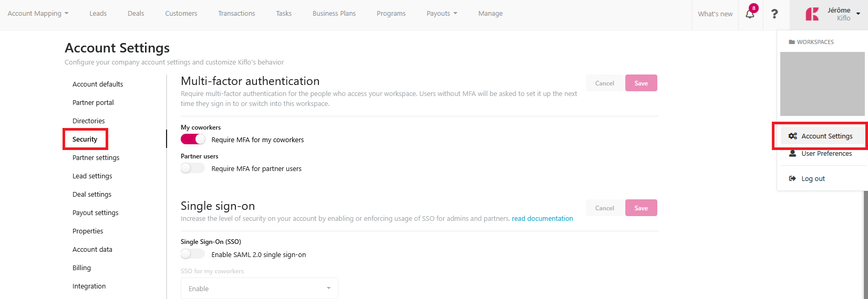This screenshot has height=299, width=868.
Task: Open Account data section
Action: [x=92, y=249]
